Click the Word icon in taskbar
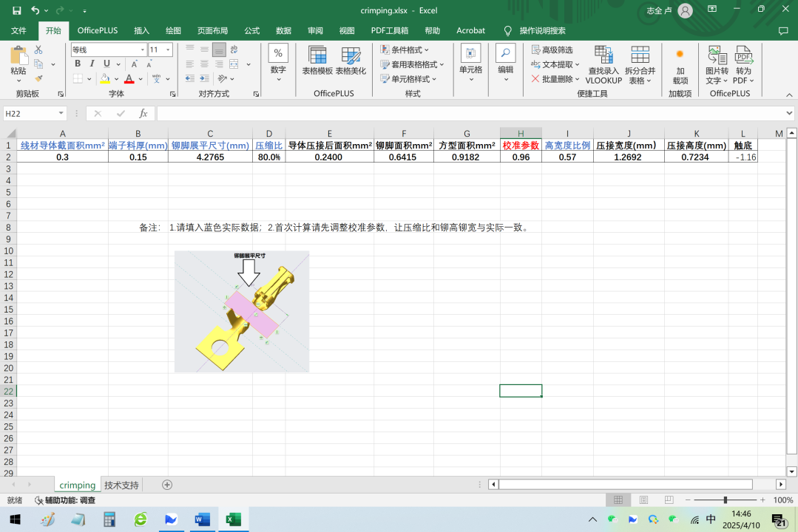The width and height of the screenshot is (798, 532). [x=202, y=519]
